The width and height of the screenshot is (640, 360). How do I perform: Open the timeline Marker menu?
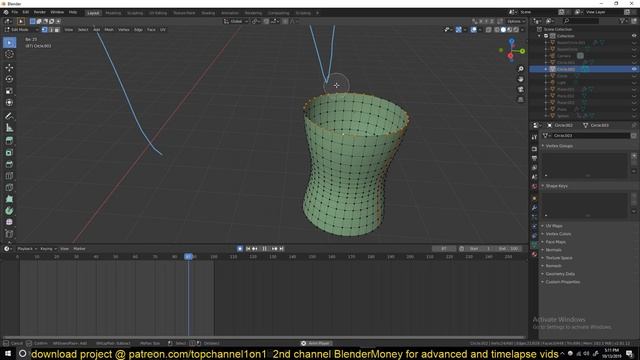click(x=79, y=249)
